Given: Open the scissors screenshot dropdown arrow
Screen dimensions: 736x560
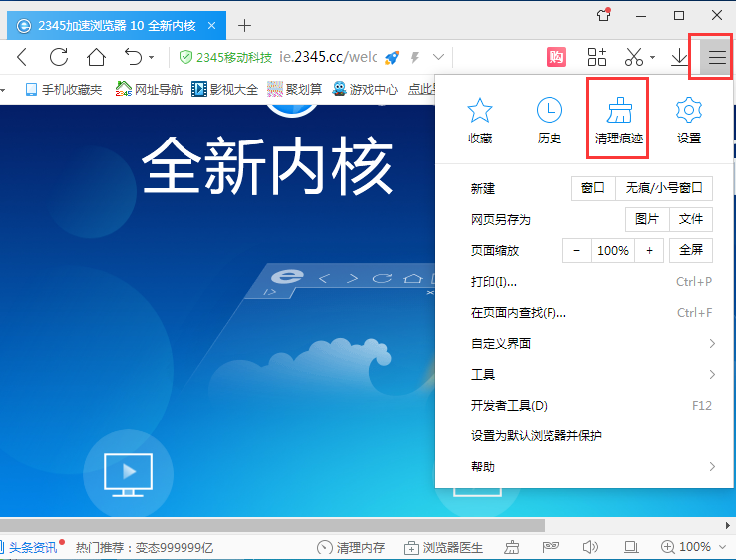Looking at the screenshot, I should [652, 58].
